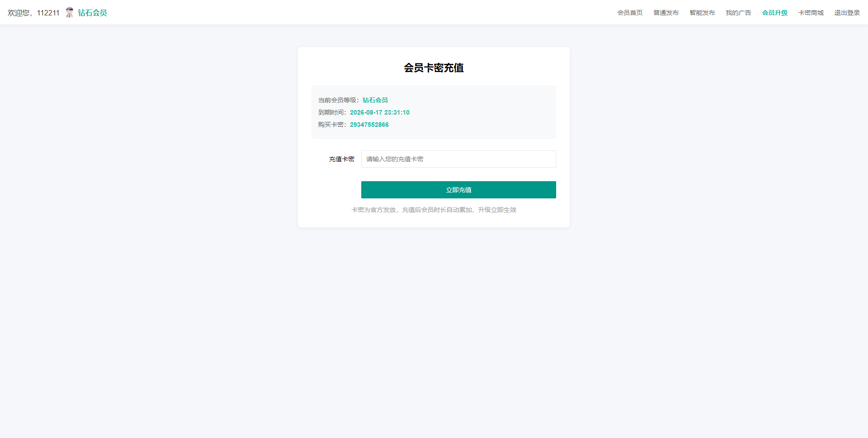This screenshot has height=438, width=868.
Task: Click 钻石会员 beside 当前会员等级
Action: click(x=375, y=100)
